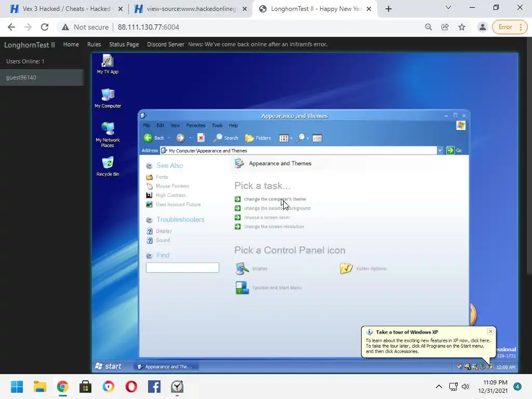The height and width of the screenshot is (399, 532).
Task: Click the red X stop toolbar icon
Action: [x=201, y=138]
